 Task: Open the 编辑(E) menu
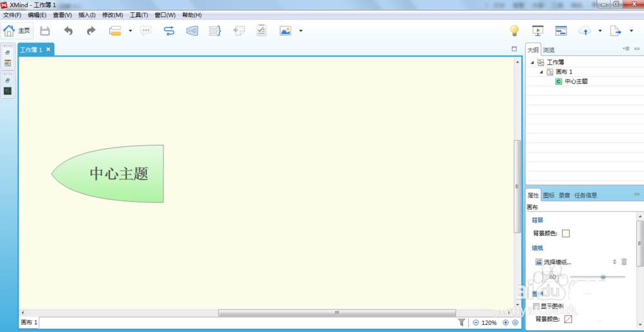pyautogui.click(x=37, y=15)
